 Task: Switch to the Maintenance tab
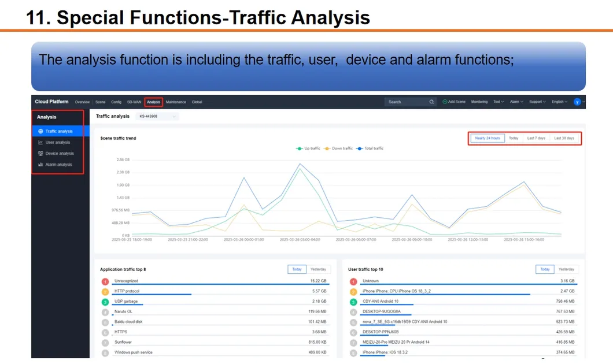(x=176, y=102)
